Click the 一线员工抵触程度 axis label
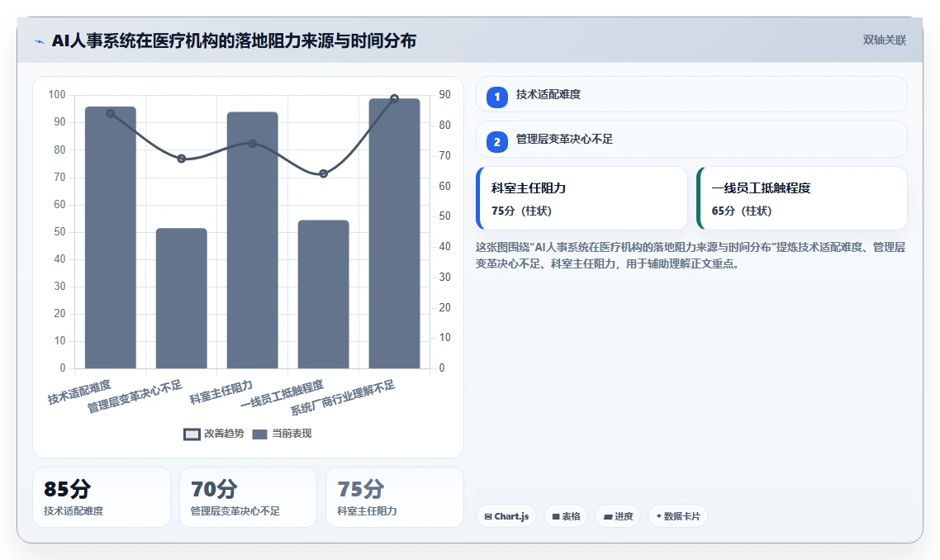 click(x=282, y=394)
